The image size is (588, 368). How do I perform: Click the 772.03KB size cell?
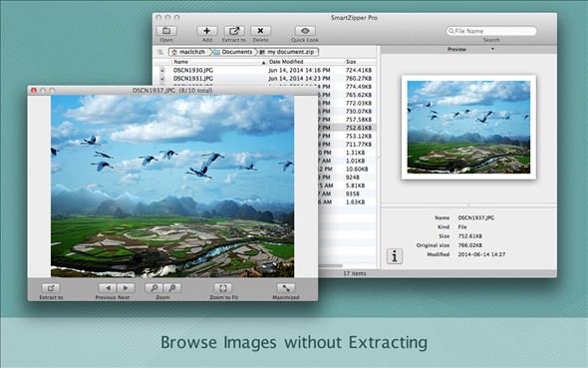(359, 103)
